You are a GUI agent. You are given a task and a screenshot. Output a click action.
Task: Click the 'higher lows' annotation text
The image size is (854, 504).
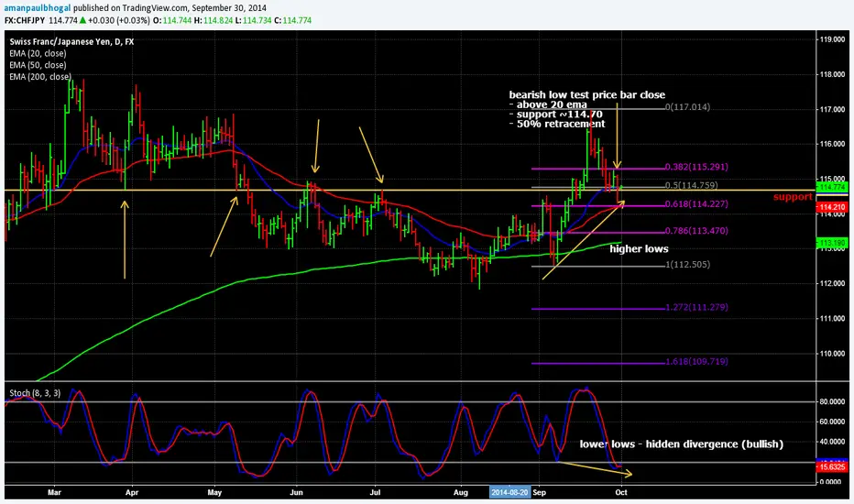[639, 249]
